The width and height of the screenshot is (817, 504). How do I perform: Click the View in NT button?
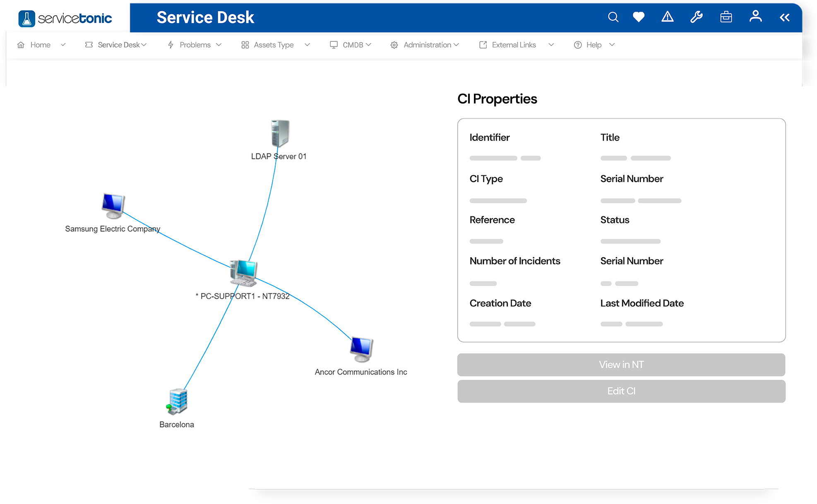pos(621,365)
